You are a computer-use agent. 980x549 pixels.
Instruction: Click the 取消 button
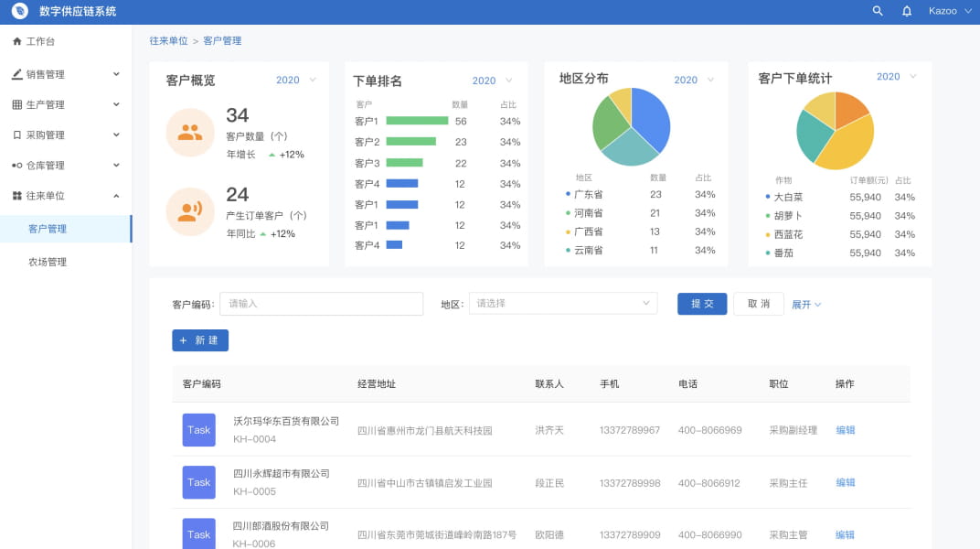coord(759,304)
